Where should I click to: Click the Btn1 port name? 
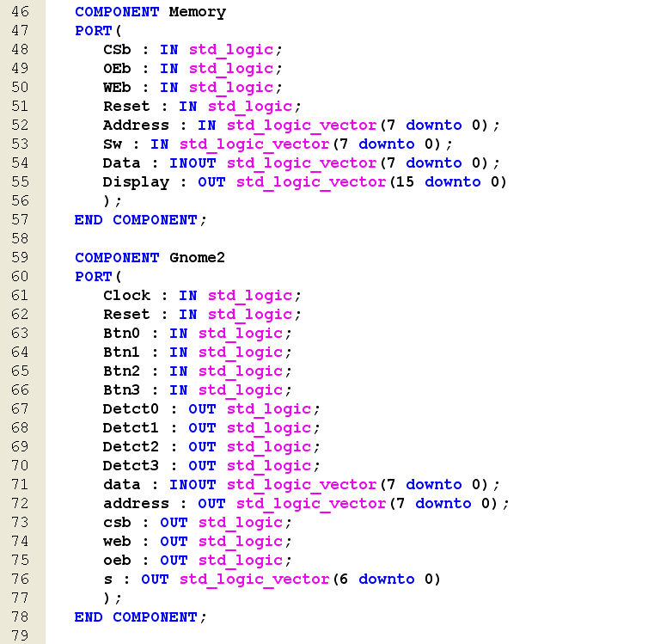pyautogui.click(x=121, y=353)
